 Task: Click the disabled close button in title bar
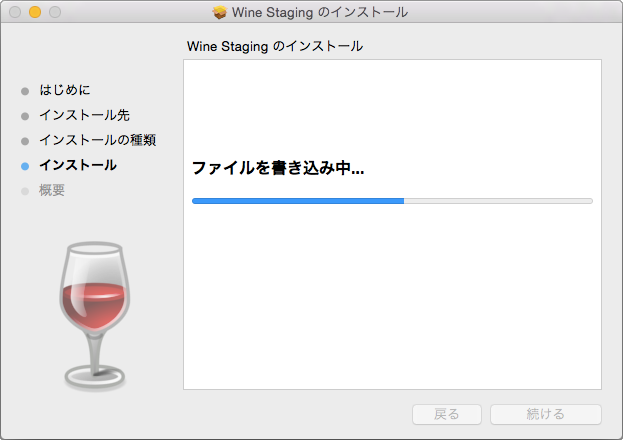(x=15, y=12)
